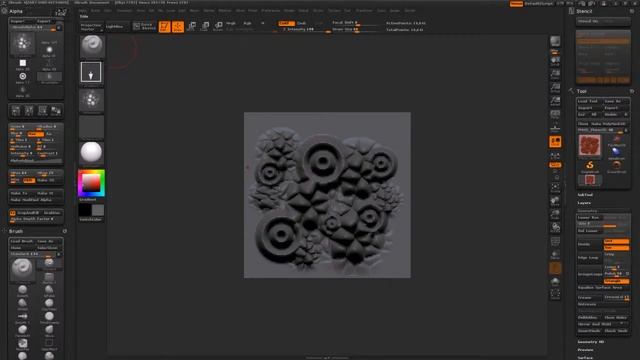Select the Rotate transform icon on top shelf

[x=218, y=27]
